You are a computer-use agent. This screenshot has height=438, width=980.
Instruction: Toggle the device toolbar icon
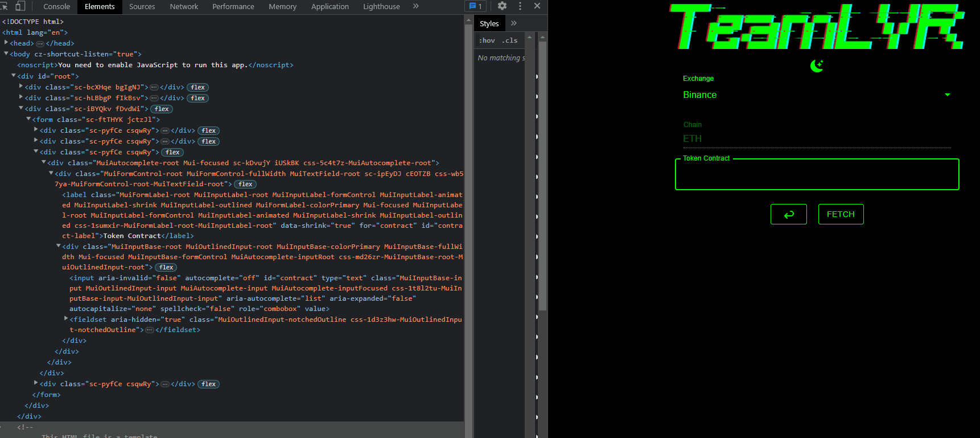[x=20, y=6]
